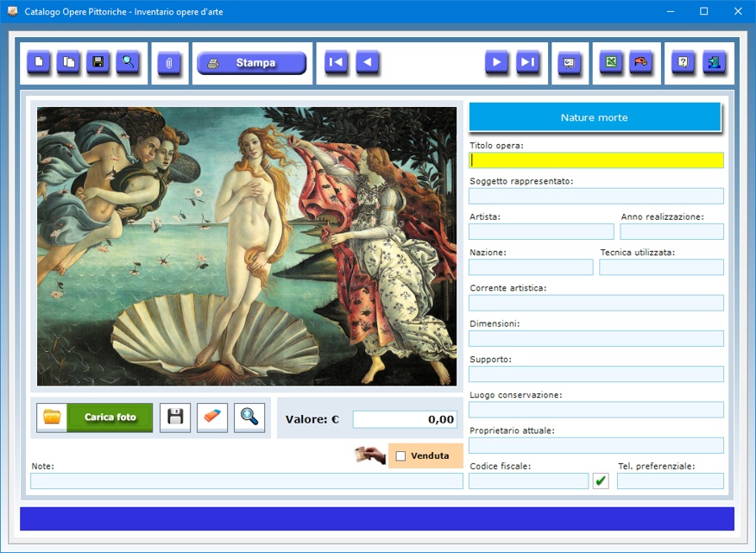Viewport: 756px width, 553px height.
Task: Tick the Venduta checkbox
Action: click(x=400, y=456)
